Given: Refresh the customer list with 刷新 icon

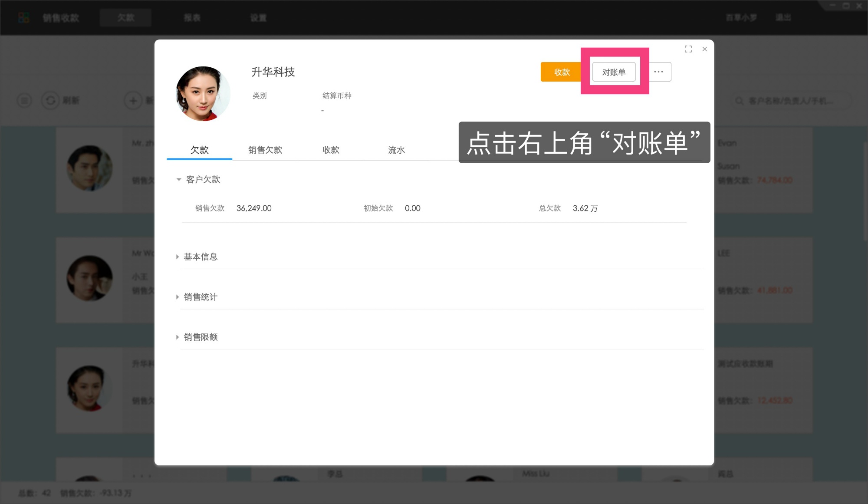Looking at the screenshot, I should tap(52, 100).
